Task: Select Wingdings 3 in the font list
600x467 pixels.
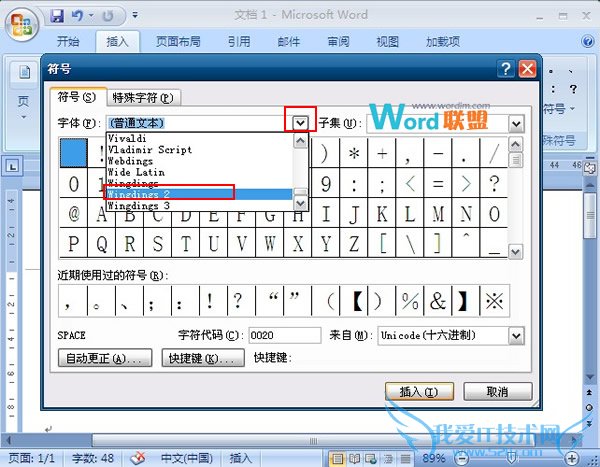Action: coord(200,206)
